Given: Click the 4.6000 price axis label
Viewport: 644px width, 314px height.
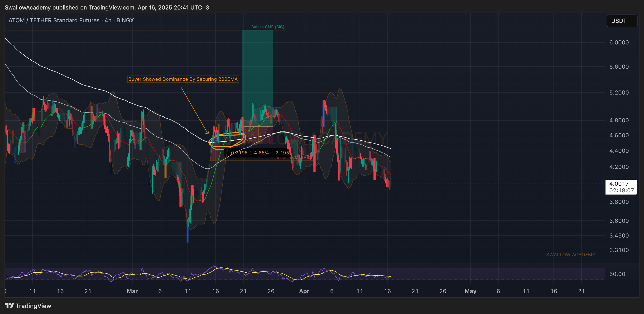Looking at the screenshot, I should (x=619, y=135).
